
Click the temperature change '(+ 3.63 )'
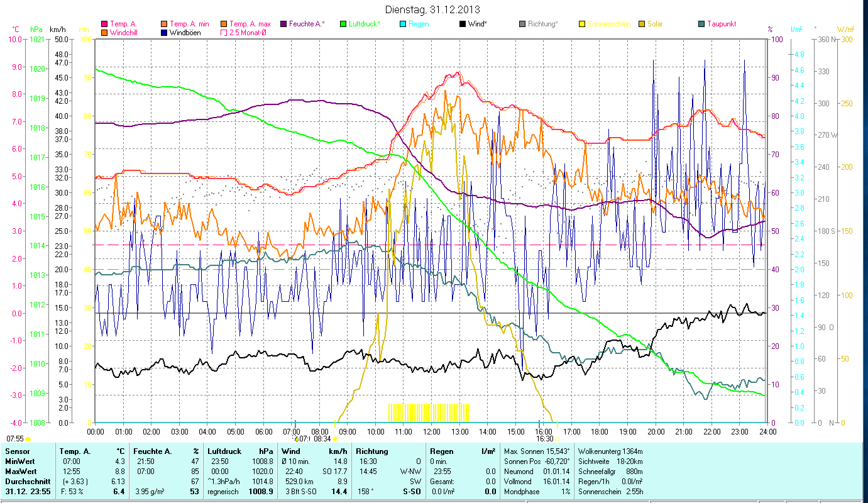[x=75, y=482]
